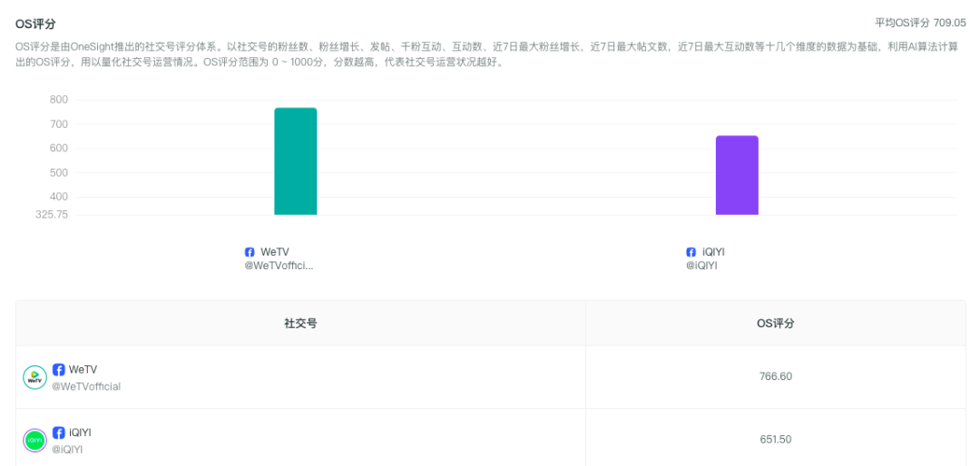This screenshot has height=466, width=980.
Task: Click the 325.75 y-axis label
Action: click(x=51, y=214)
